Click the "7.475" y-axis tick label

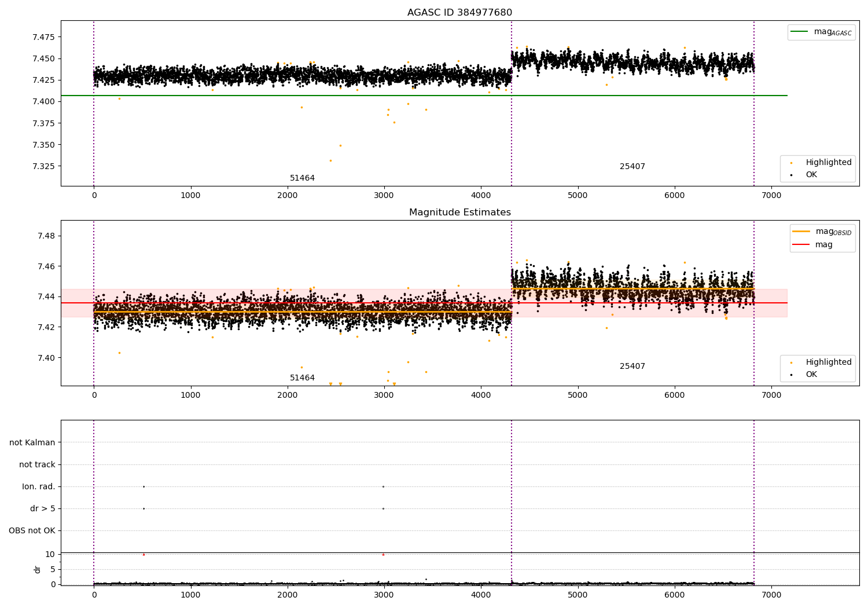(x=43, y=37)
